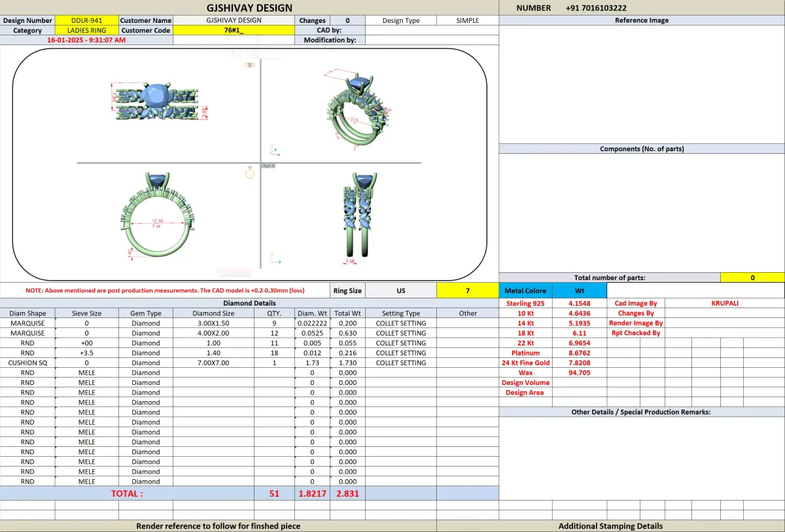Click the quantity cell 18

click(274, 353)
